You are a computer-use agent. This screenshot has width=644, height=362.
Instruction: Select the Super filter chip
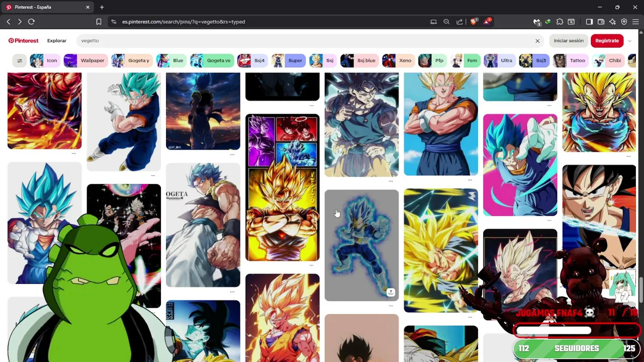[288, 60]
